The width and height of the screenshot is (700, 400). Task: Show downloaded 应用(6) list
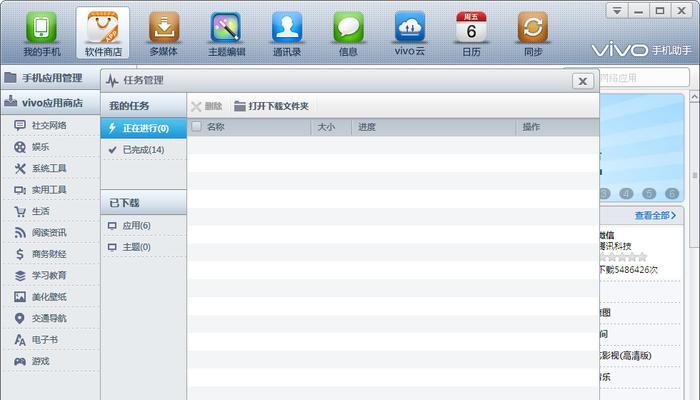coord(144,225)
